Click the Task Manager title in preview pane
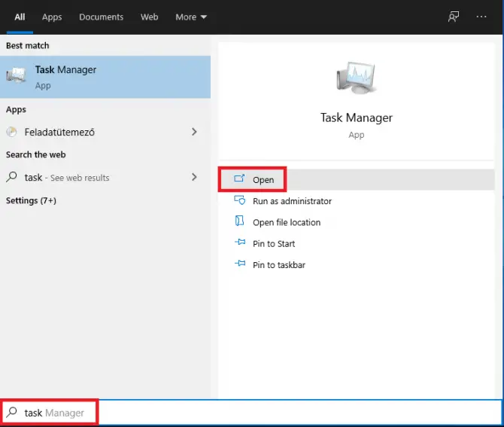 coord(356,117)
